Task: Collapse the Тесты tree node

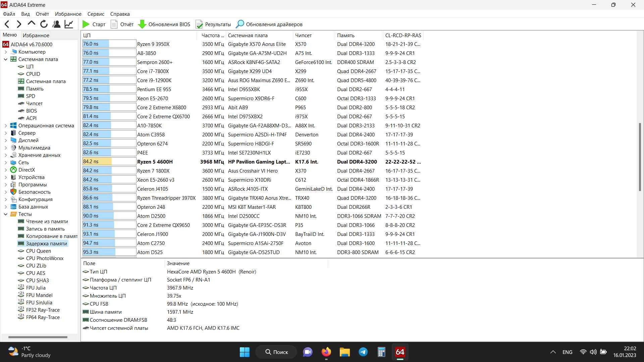Action: coord(6,214)
